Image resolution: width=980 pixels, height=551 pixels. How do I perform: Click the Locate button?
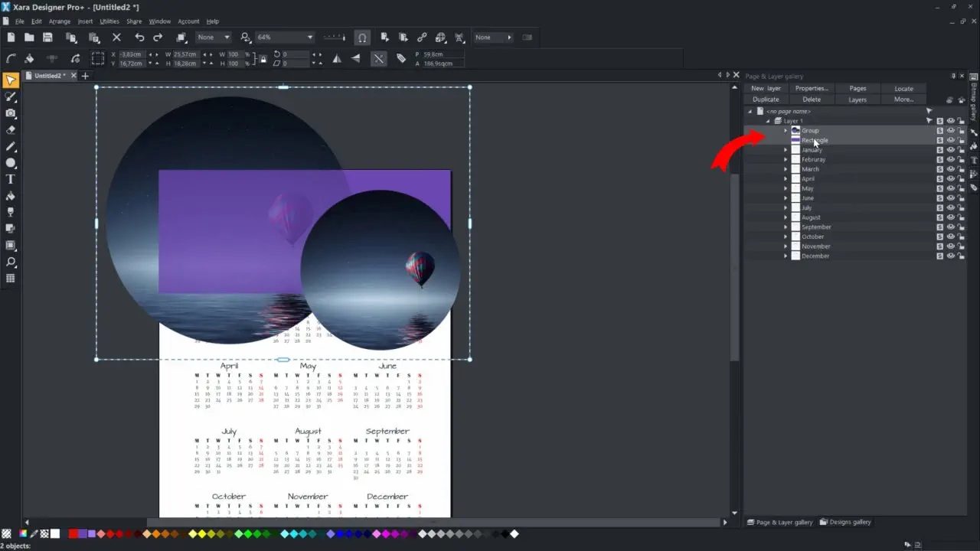[903, 89]
